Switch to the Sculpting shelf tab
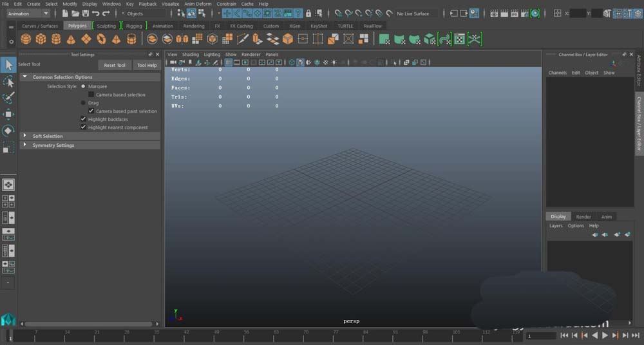Viewport: 644px width, 345px height. [106, 26]
